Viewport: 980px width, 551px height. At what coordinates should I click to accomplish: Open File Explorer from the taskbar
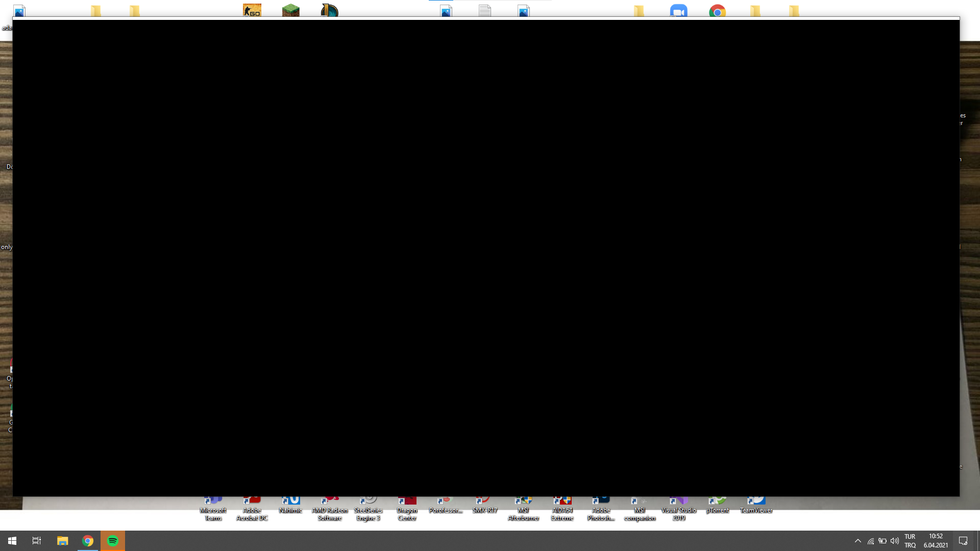[x=62, y=541]
